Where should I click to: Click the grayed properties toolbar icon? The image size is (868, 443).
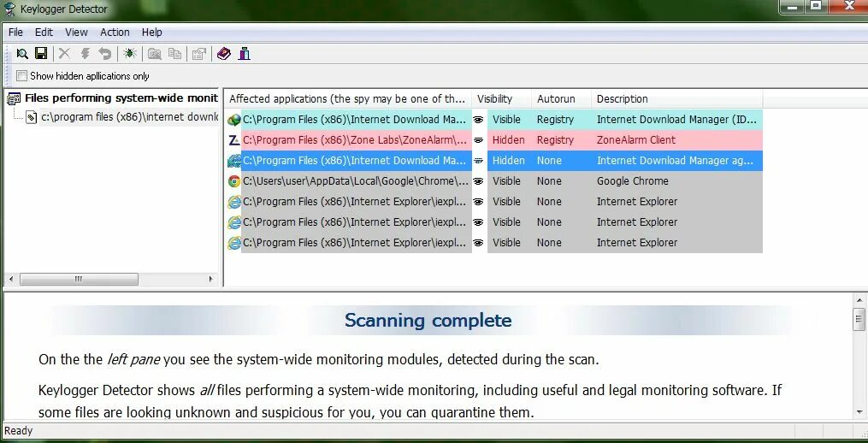[x=199, y=54]
